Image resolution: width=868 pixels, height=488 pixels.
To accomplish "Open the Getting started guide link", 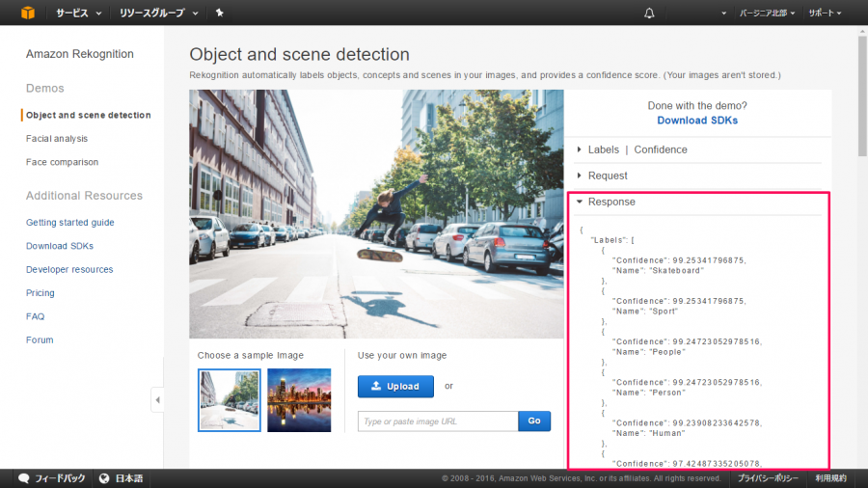I will 69,223.
